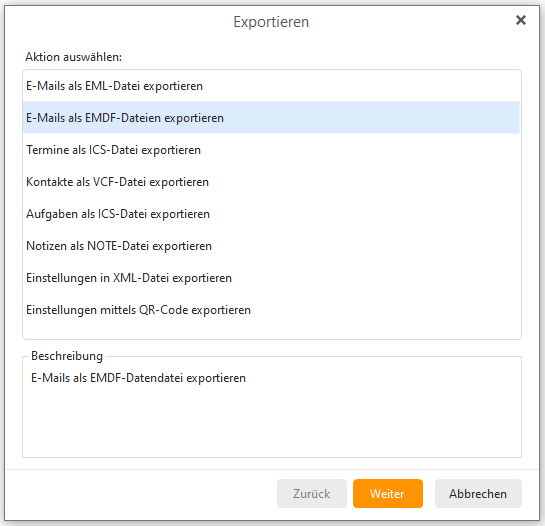Viewport: 545px width, 526px height.
Task: Click the 'E-Mails als EMDF-Datendatei exportieren' description text
Action: [138, 378]
